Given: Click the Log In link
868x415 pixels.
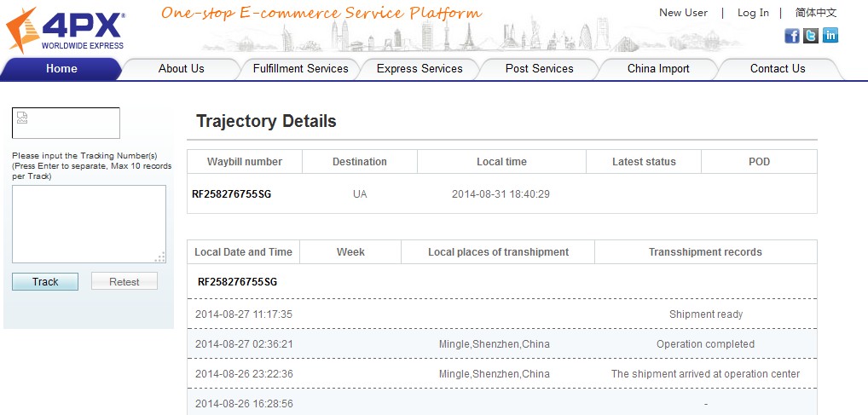Looking at the screenshot, I should [753, 13].
